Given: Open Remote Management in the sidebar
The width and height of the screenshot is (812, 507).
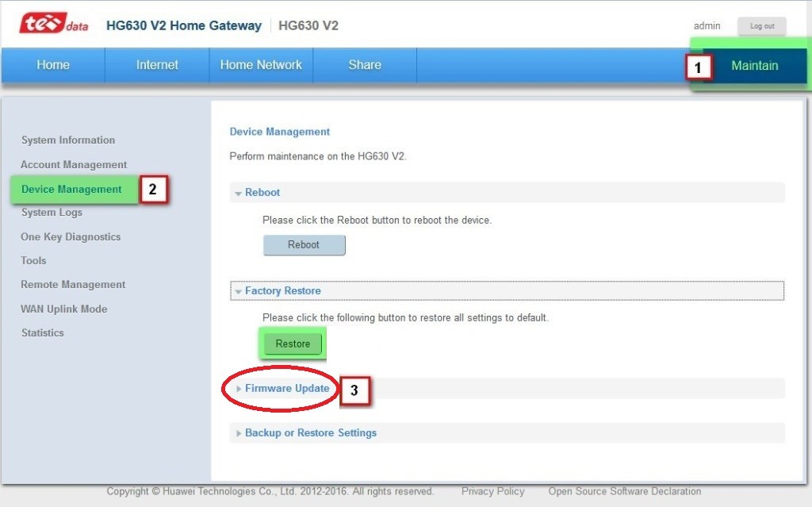Looking at the screenshot, I should click(x=73, y=285).
